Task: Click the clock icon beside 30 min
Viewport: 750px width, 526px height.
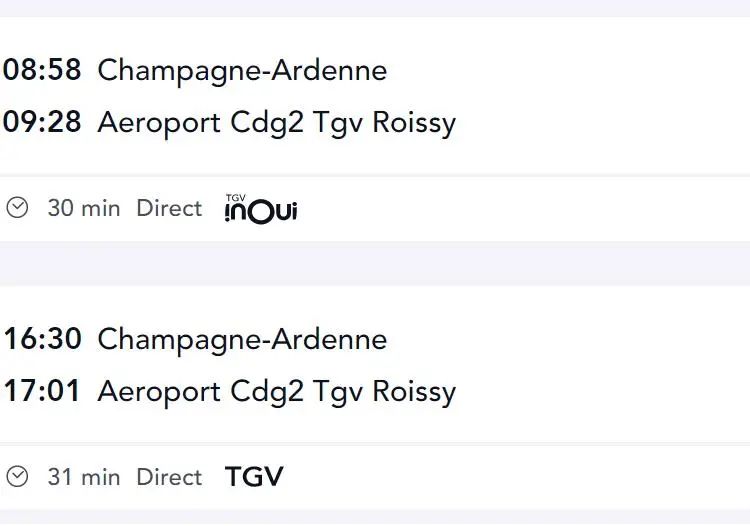Action: (x=17, y=208)
